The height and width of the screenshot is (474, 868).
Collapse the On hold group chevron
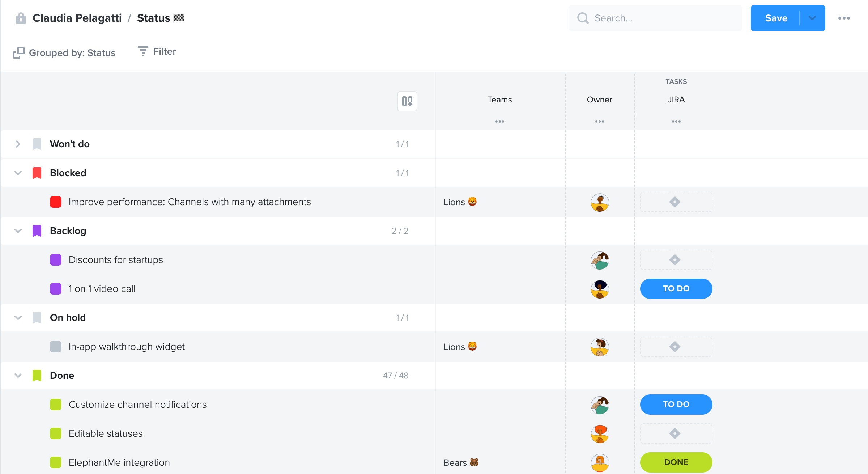pyautogui.click(x=18, y=318)
